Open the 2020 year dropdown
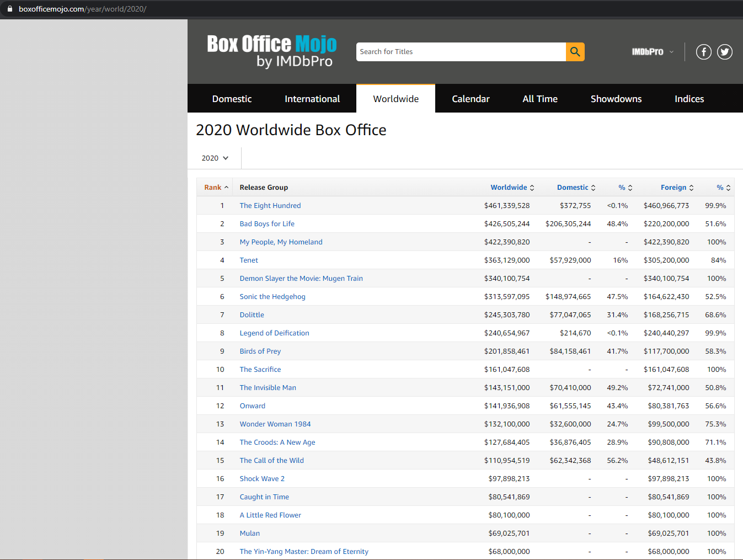This screenshot has height=560, width=743. (215, 158)
